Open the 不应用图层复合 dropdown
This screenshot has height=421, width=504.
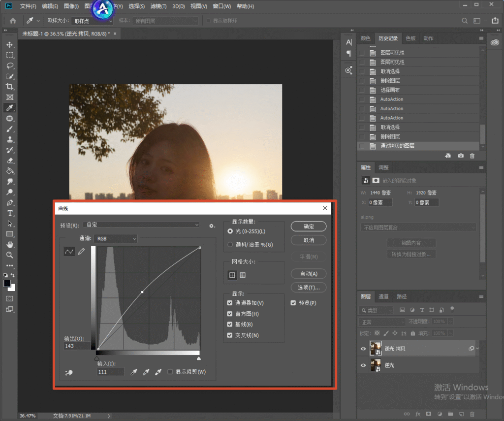pyautogui.click(x=418, y=227)
